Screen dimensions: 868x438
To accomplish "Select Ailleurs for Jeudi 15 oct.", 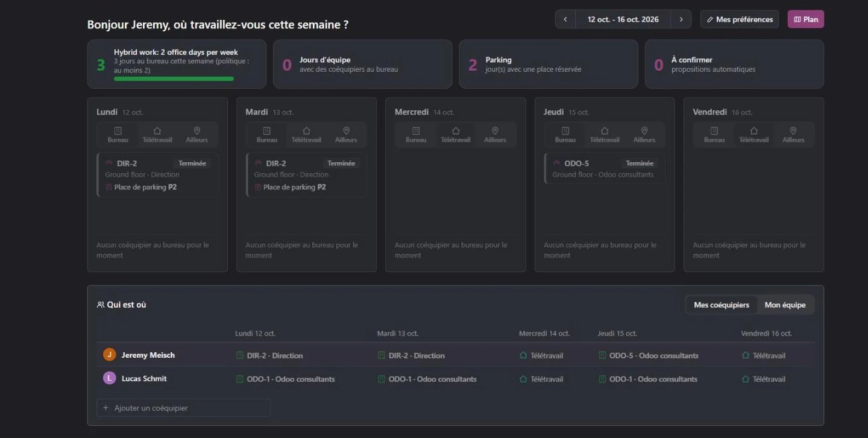I will 644,135.
